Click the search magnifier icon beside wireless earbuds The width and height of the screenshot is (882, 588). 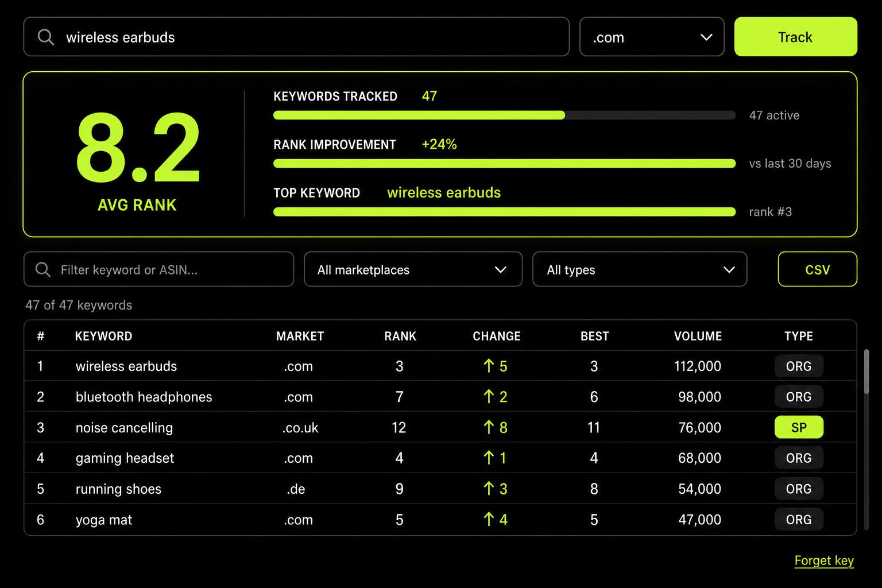pos(46,37)
